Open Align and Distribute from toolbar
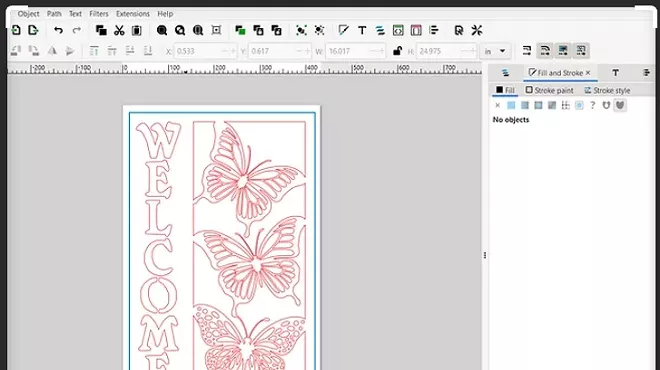Image resolution: width=660 pixels, height=370 pixels. (434, 30)
